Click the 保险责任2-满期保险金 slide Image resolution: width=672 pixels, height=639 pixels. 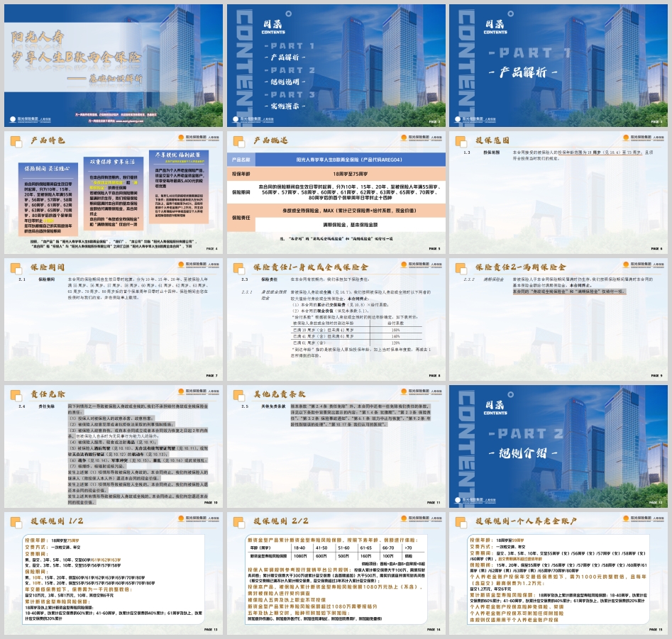[558, 320]
